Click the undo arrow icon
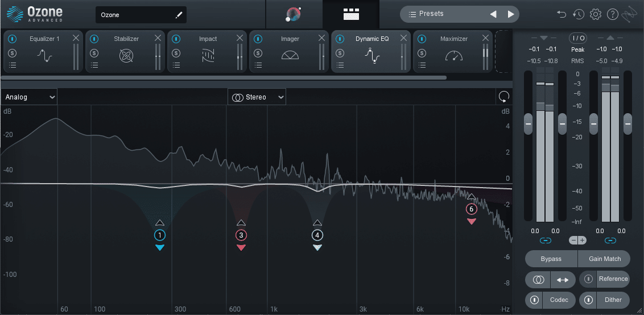Image resolution: width=644 pixels, height=315 pixels. click(x=562, y=14)
